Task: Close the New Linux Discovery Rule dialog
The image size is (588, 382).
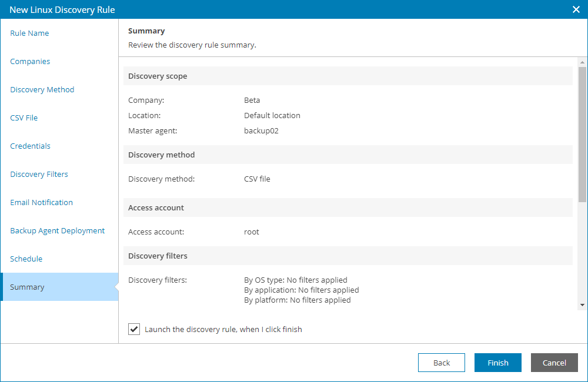Action: coord(576,9)
